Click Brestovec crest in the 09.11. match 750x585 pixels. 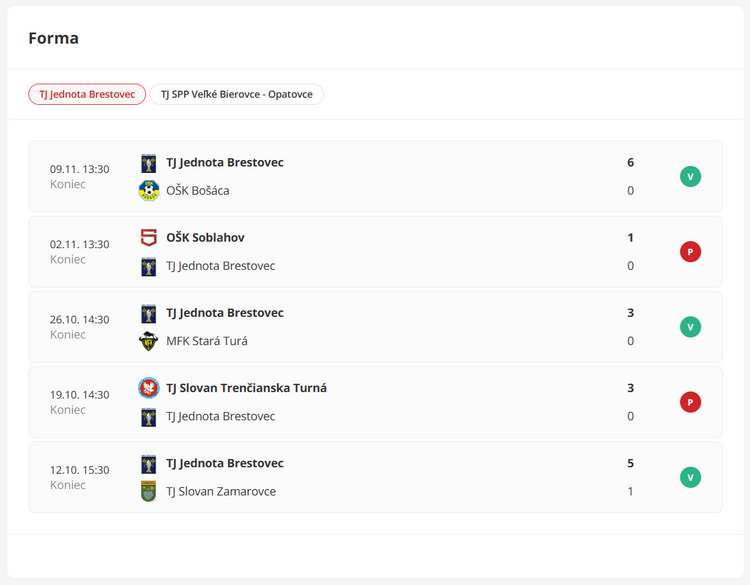pos(148,163)
